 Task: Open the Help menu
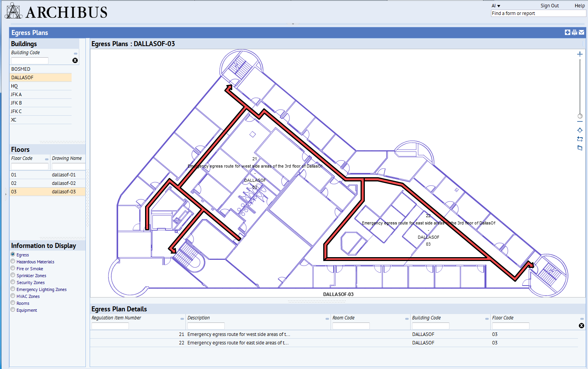580,6
